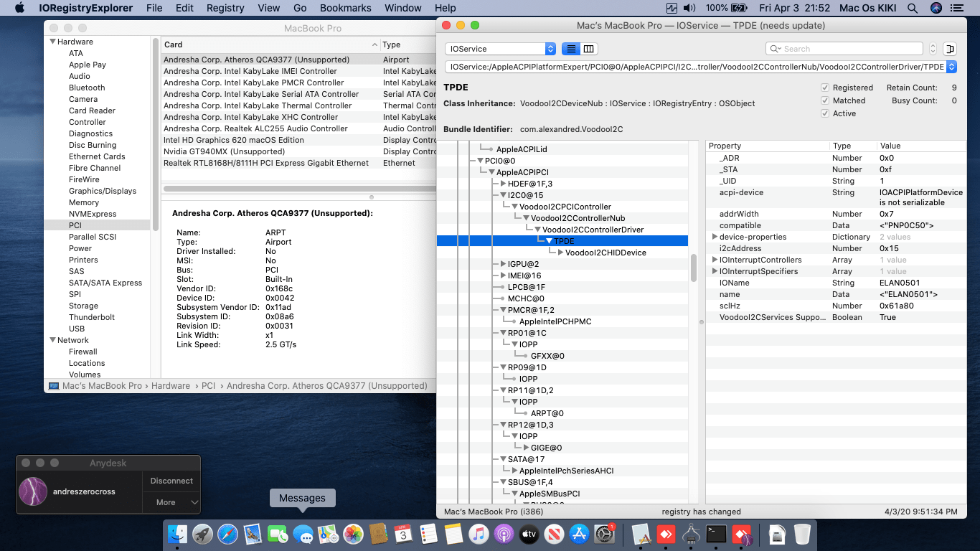This screenshot has width=980, height=551.
Task: Open the Registry menu
Action: coord(225,8)
